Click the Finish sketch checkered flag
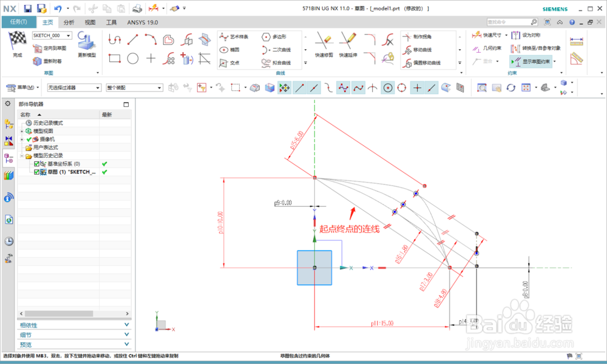 click(17, 40)
